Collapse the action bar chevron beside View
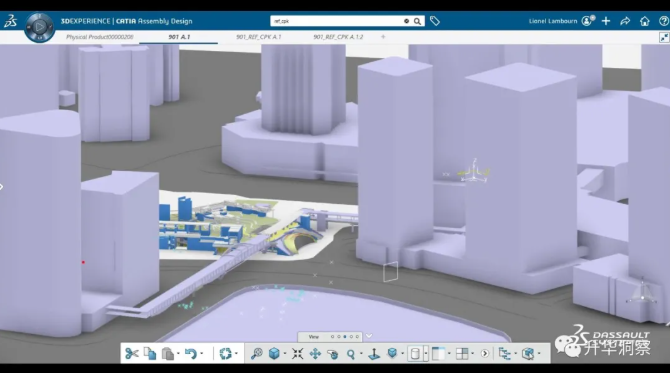This screenshot has height=373, width=670. [x=369, y=336]
